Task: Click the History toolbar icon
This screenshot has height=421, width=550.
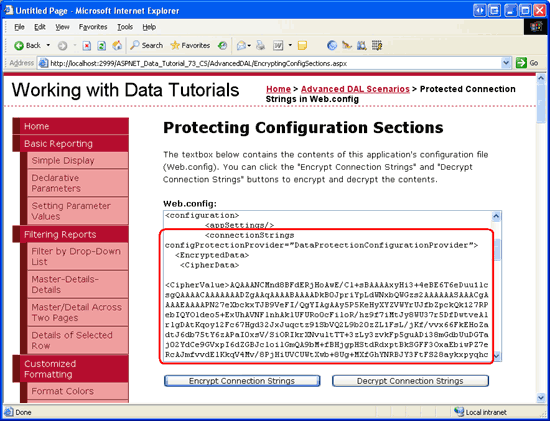Action: click(x=222, y=45)
